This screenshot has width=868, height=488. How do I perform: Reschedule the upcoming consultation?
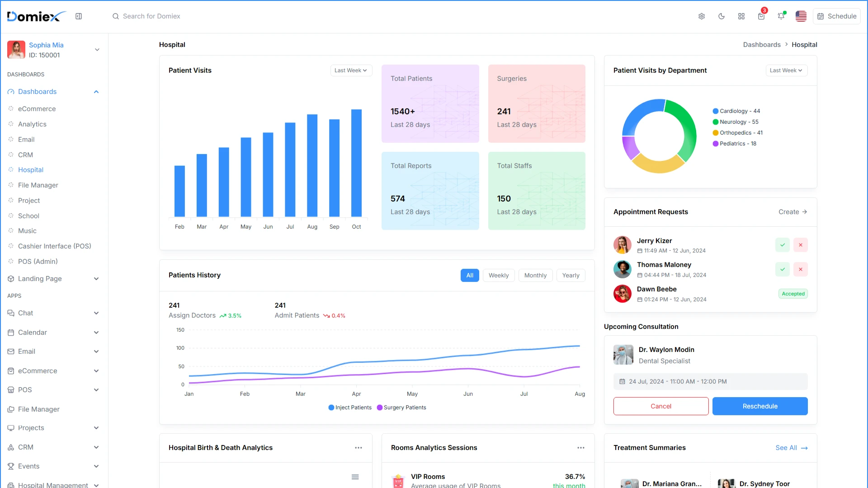pos(760,406)
